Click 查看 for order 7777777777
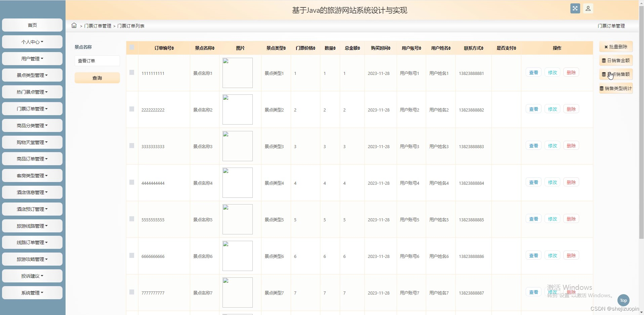 pos(533,292)
